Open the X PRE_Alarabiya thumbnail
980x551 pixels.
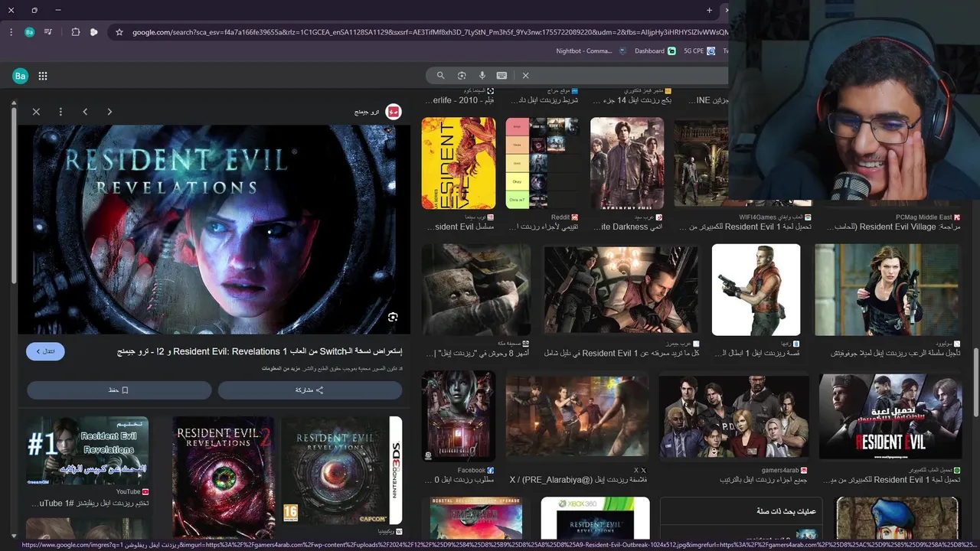(577, 417)
